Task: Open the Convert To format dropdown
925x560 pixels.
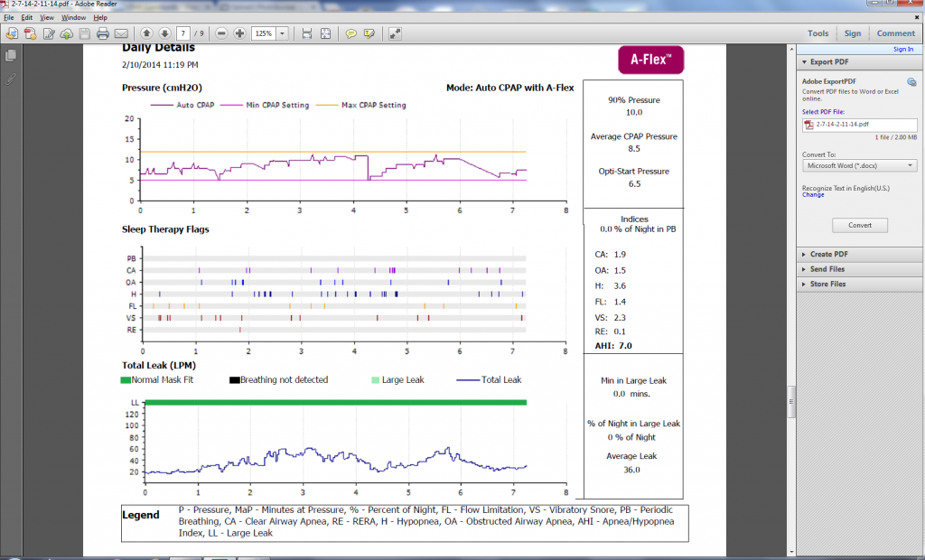Action: pos(860,166)
